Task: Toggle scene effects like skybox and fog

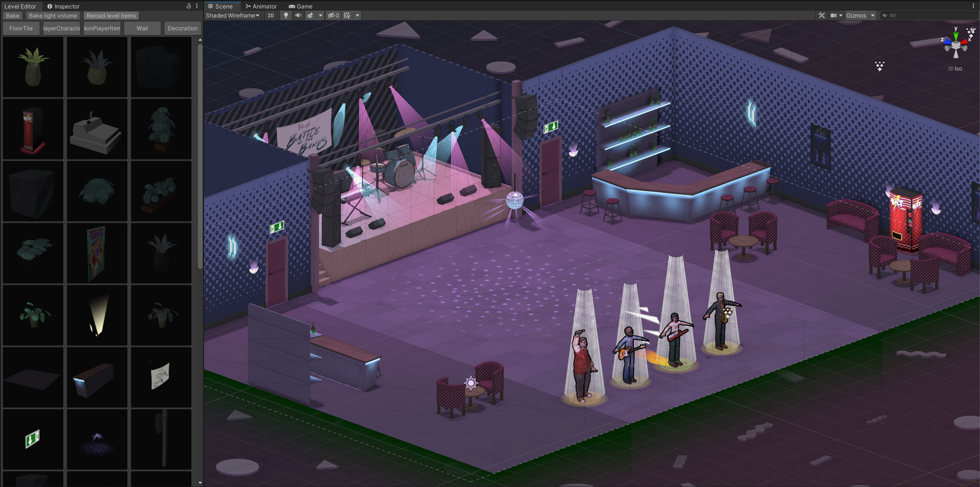Action: [310, 15]
